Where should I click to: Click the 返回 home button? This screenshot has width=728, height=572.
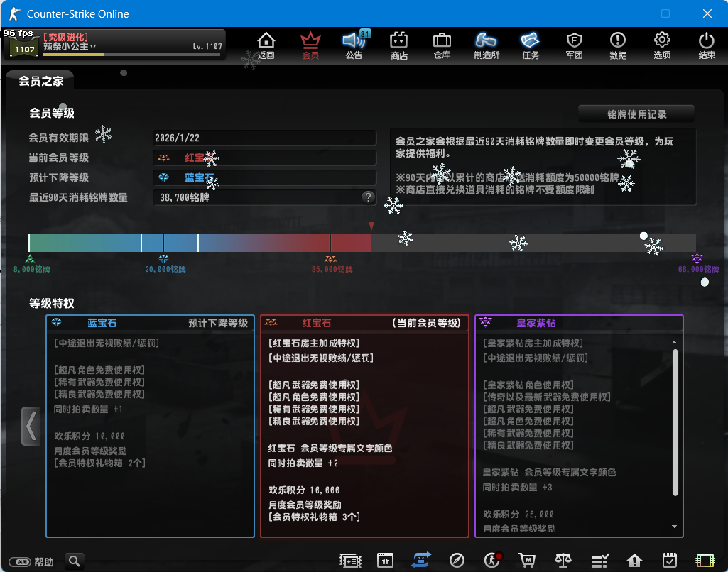266,45
